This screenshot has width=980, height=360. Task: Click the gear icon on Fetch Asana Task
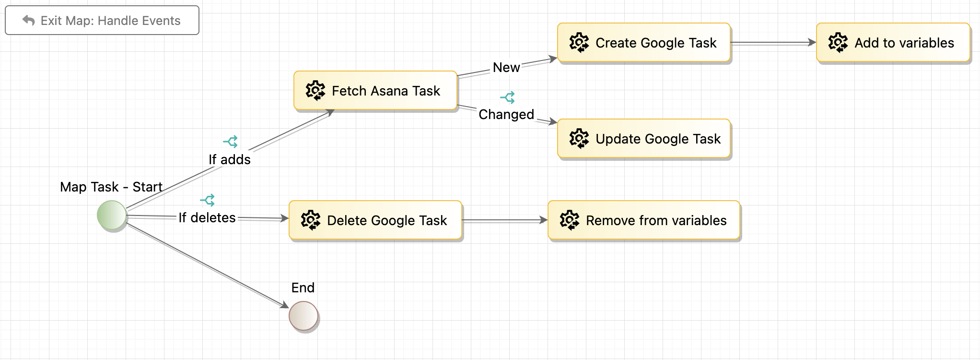[315, 91]
